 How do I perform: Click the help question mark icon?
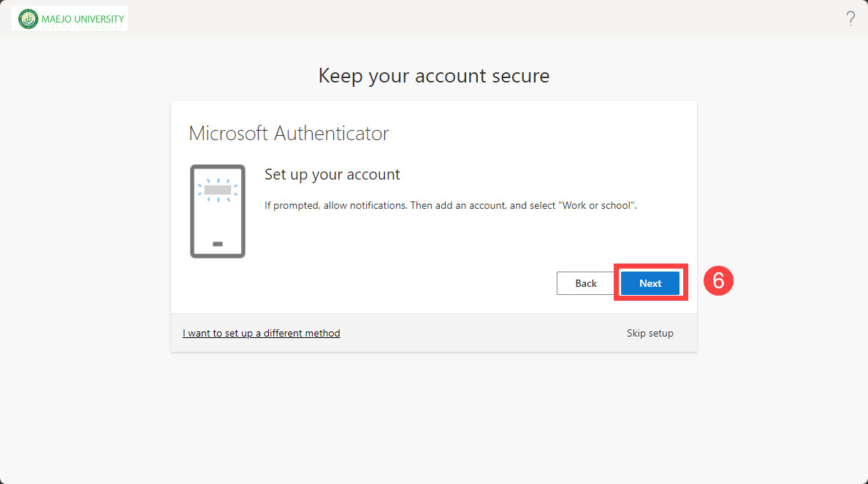850,19
